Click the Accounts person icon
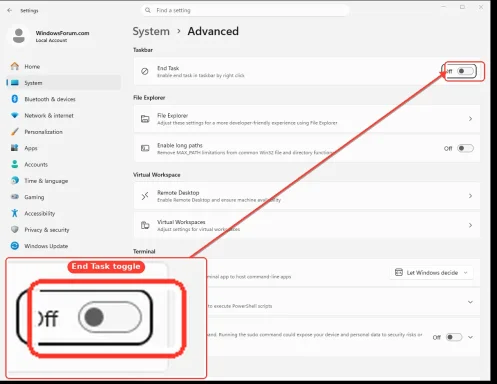Viewport: 497px width, 384px height. pos(15,164)
